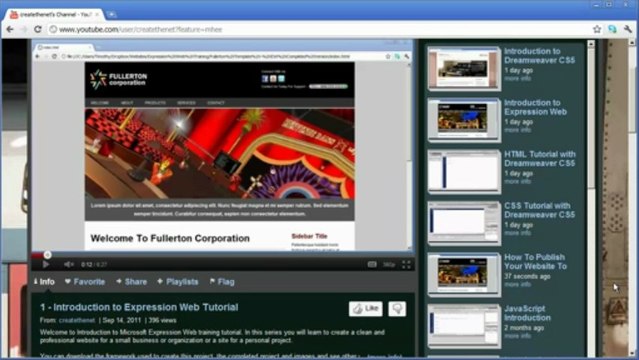The width and height of the screenshot is (639, 360).
Task: Like the Expression Web Tutorial video
Action: click(366, 309)
